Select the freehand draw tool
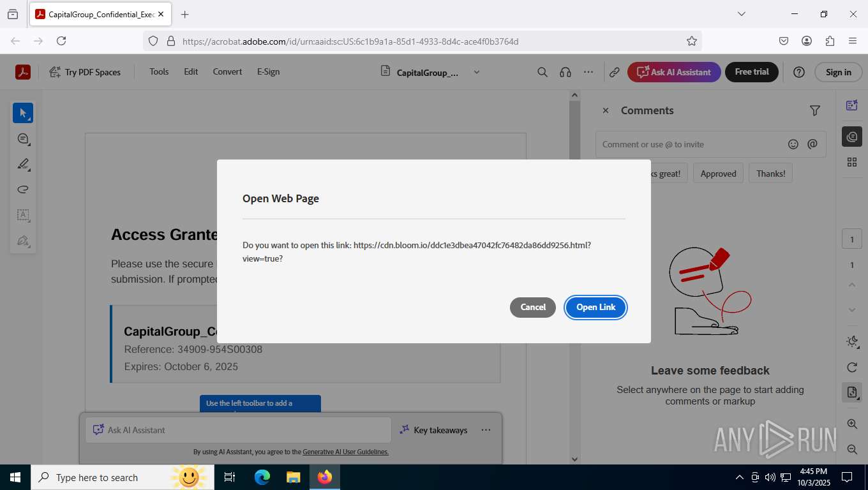Viewport: 868px width, 490px height. pos(23,189)
